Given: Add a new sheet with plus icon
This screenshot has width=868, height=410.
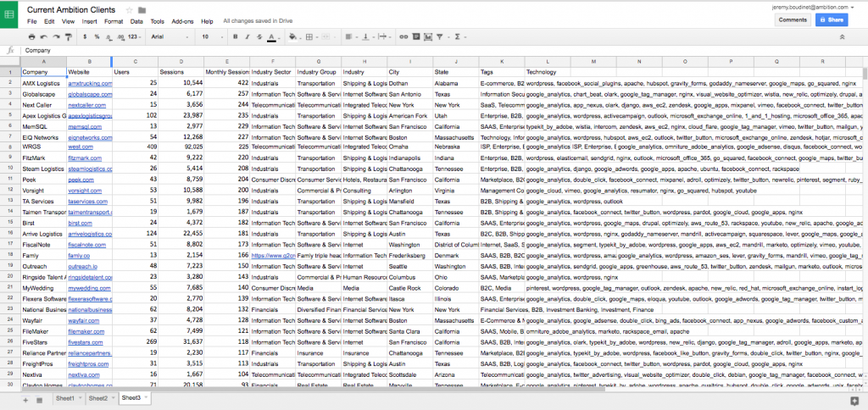Looking at the screenshot, I should click(x=25, y=400).
